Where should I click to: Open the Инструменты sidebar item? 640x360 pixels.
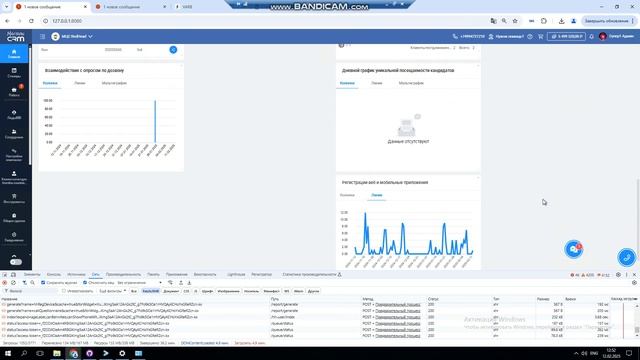click(14, 198)
